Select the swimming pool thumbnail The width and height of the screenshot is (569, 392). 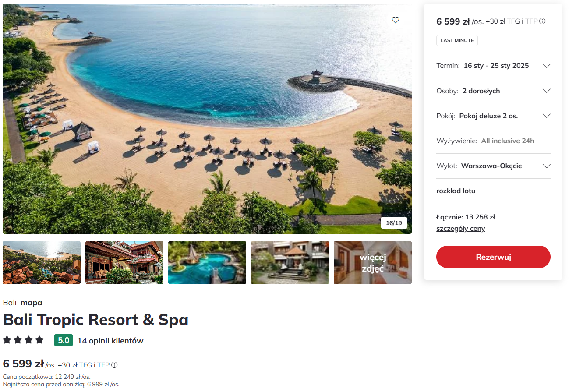pos(207,262)
